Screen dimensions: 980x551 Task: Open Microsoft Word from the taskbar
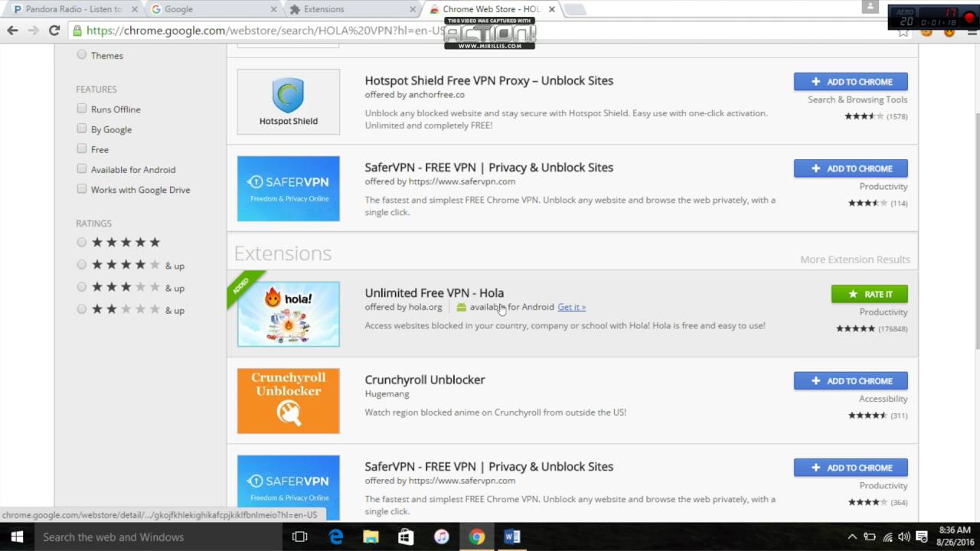click(512, 536)
